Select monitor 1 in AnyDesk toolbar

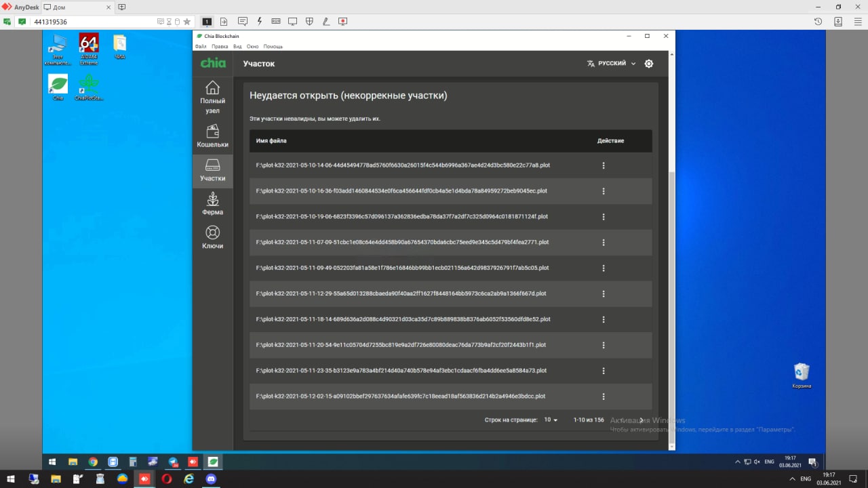pos(207,22)
